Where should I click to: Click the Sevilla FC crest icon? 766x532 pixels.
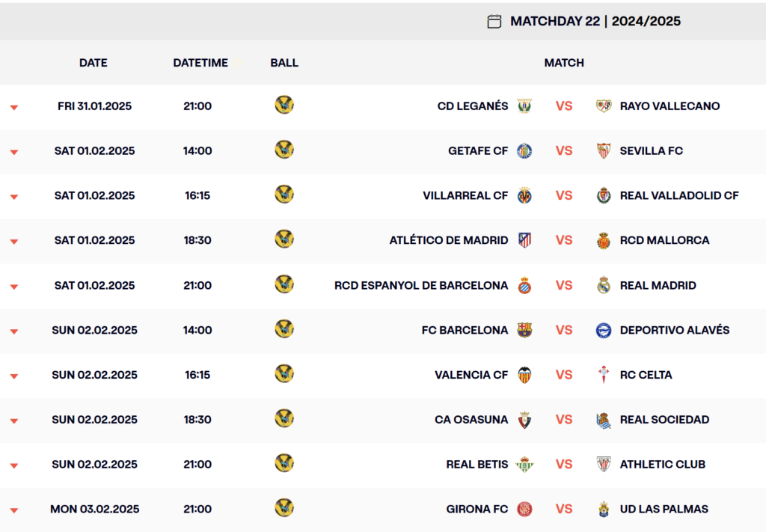(x=604, y=151)
